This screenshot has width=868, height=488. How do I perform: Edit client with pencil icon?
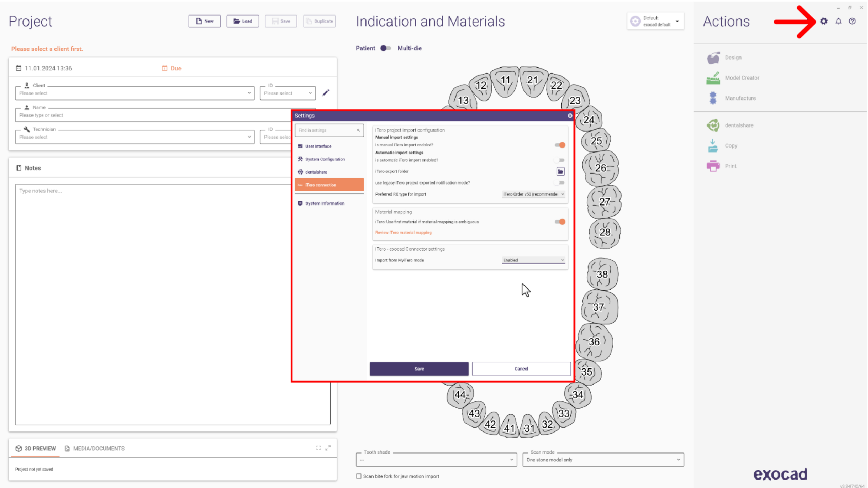point(326,93)
